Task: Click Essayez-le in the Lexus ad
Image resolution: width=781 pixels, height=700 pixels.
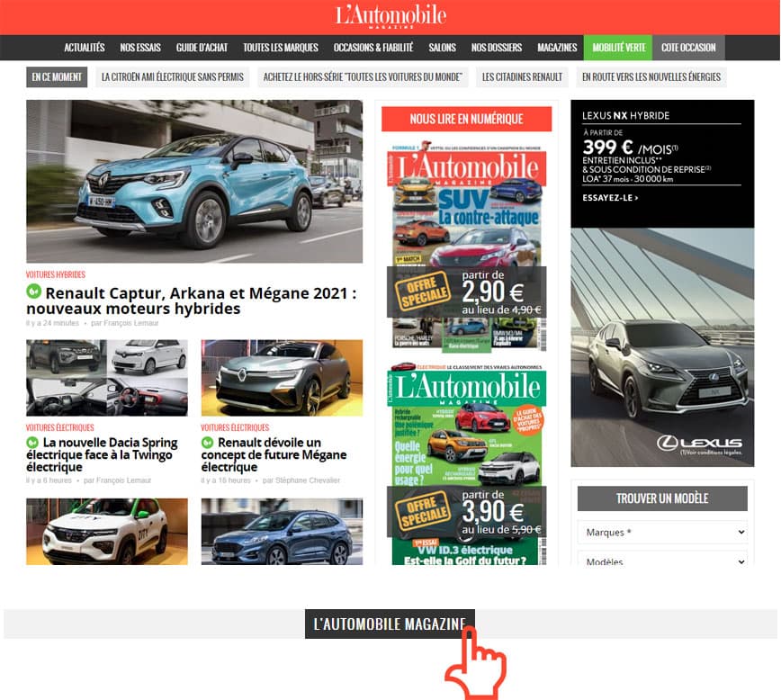Action: 610,198
